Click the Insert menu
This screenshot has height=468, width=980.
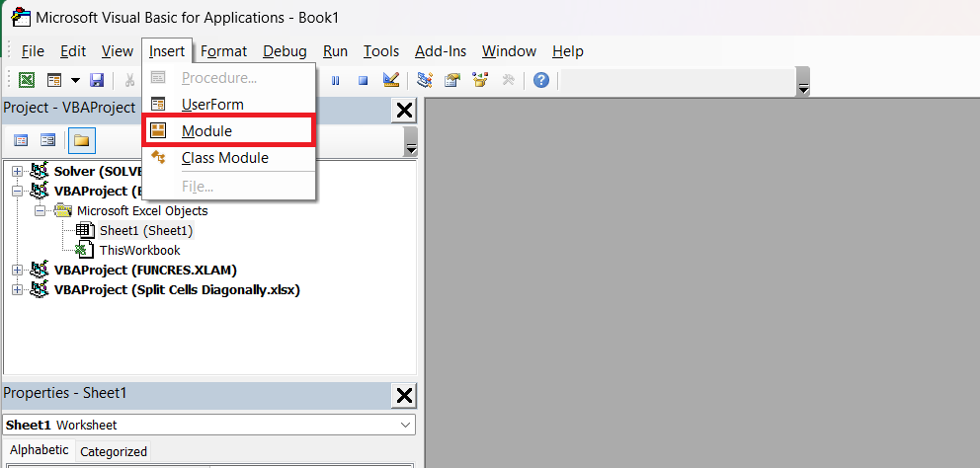point(167,51)
